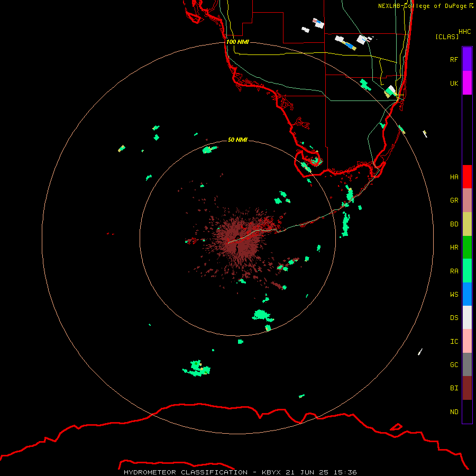476x476 pixels.
Task: Click the UK legend label
Action: [x=454, y=83]
